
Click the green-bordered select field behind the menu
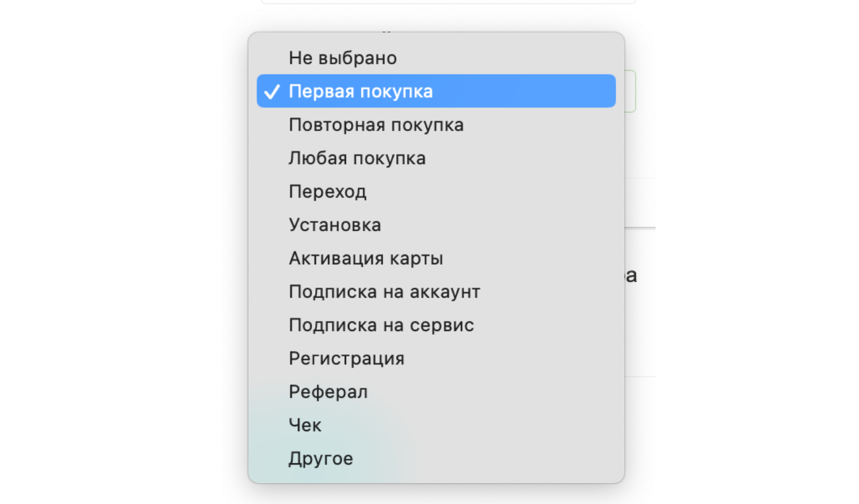[630, 91]
